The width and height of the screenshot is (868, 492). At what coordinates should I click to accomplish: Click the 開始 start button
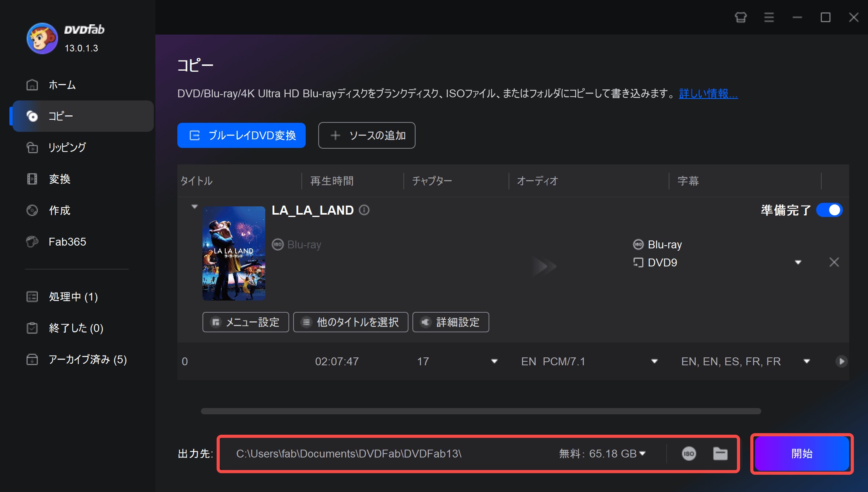click(x=802, y=454)
